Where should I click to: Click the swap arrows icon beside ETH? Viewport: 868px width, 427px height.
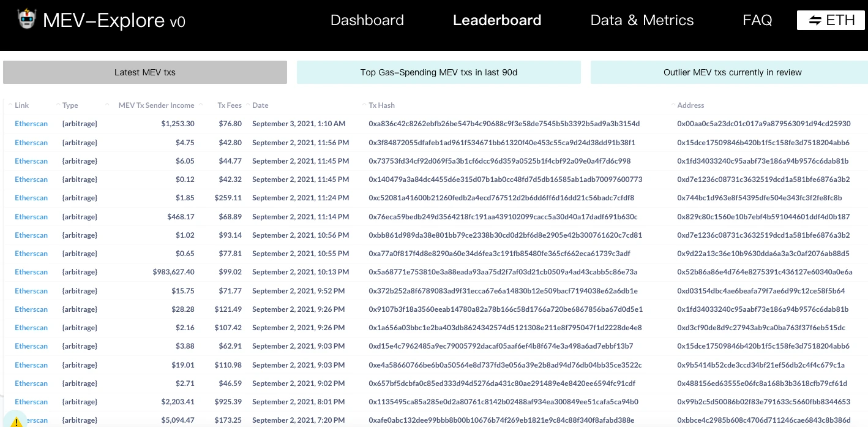click(815, 20)
